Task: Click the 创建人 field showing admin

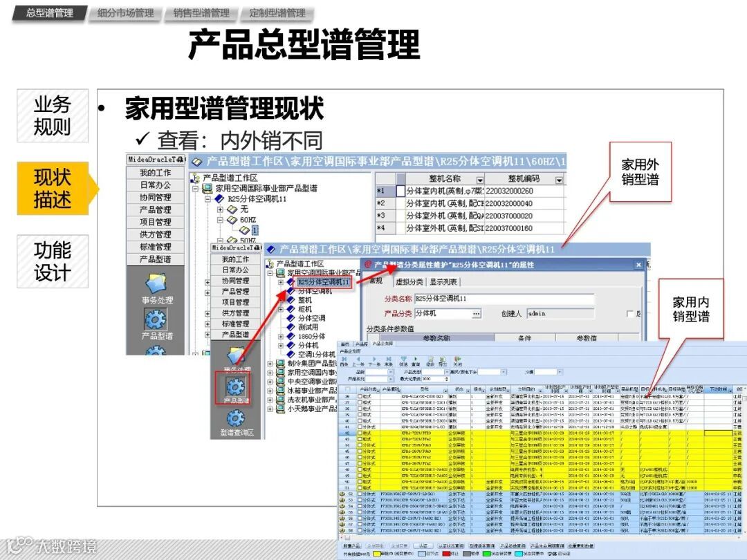Action: point(560,313)
